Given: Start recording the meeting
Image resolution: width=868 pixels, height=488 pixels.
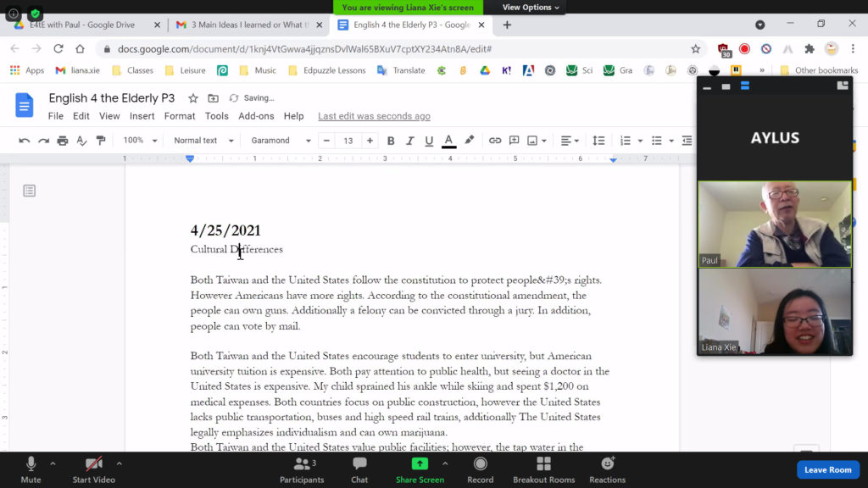Looking at the screenshot, I should (x=480, y=469).
